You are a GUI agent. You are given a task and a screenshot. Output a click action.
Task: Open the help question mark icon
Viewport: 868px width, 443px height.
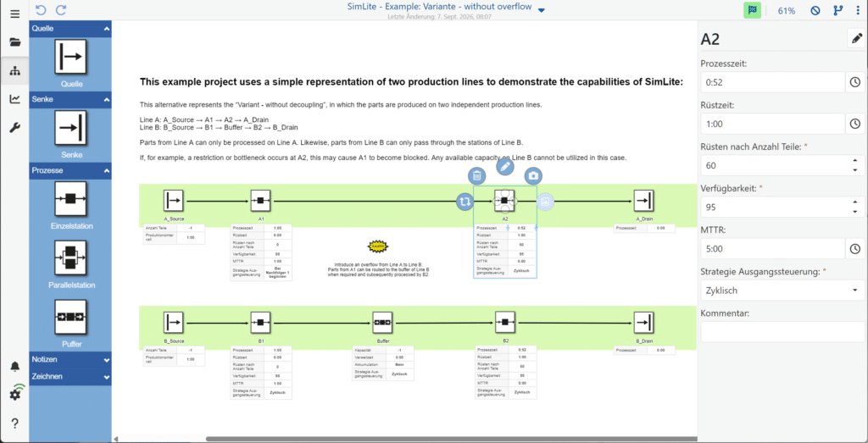(15, 424)
